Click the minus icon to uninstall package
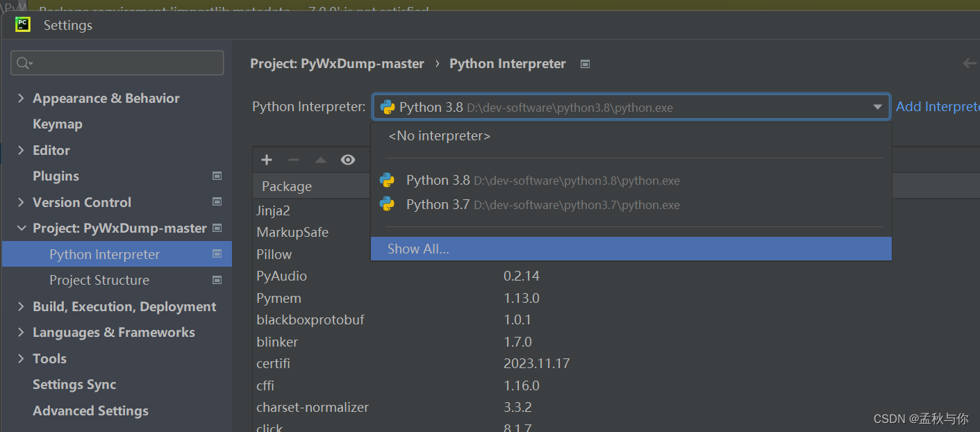 pyautogui.click(x=294, y=160)
